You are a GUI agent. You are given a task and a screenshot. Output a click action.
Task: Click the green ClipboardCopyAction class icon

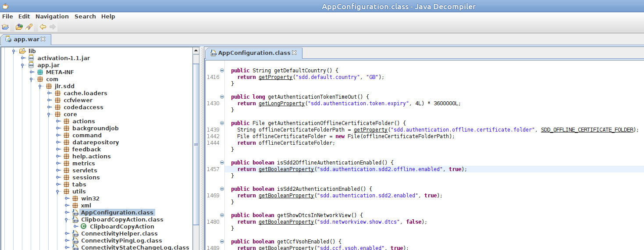(84, 226)
